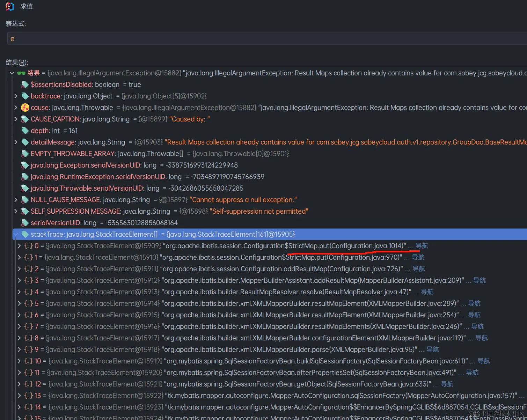527x420 pixels.
Task: Click 导航 for MapperBuilderAssistant.java:209
Action: coord(480,280)
